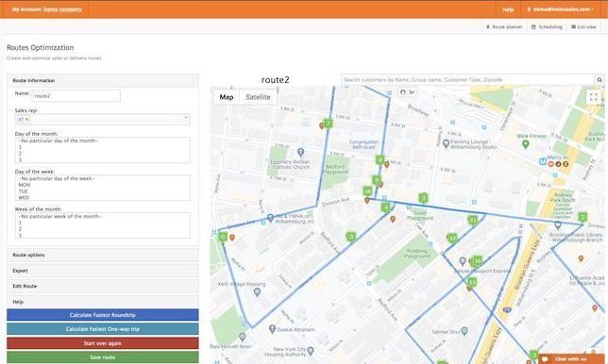Click Marcy Av subway station icon

543,161
